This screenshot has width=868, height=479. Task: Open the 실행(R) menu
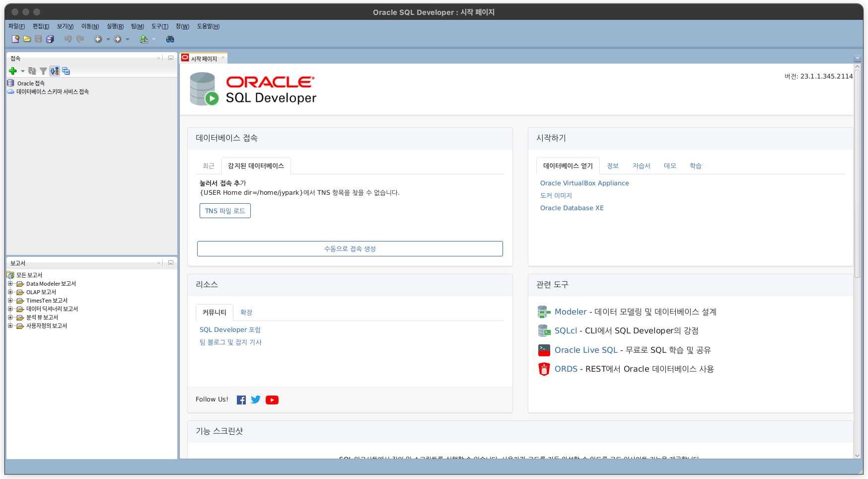pyautogui.click(x=115, y=26)
